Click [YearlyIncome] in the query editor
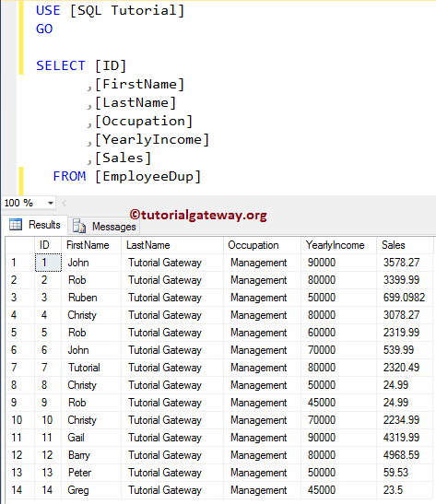Screen dimensions: 436x504 [x=152, y=140]
